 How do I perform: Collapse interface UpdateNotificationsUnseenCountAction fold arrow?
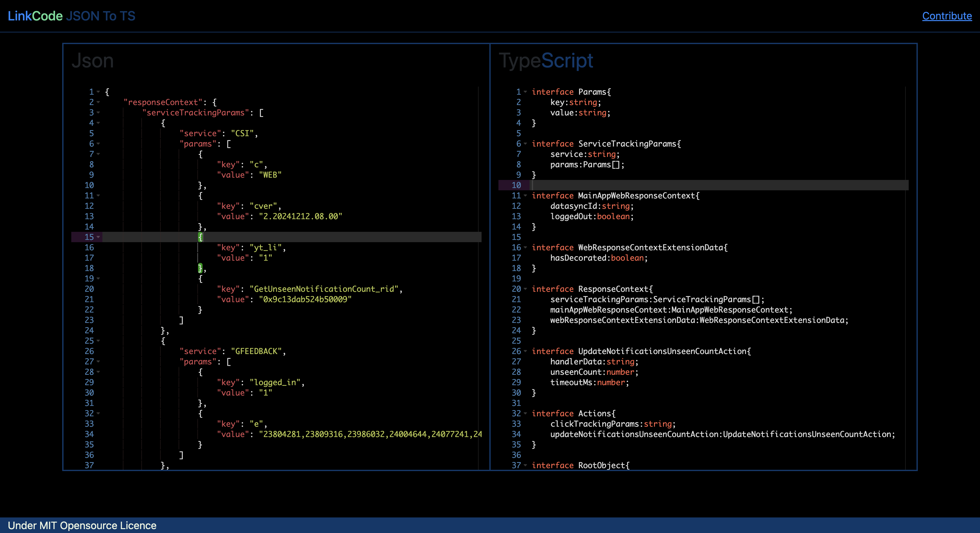525,351
